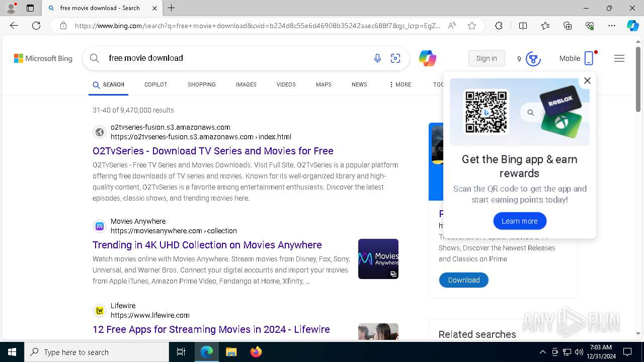Open Collections icon in toolbar
Image resolution: width=644 pixels, height=362 pixels.
[x=568, y=26]
